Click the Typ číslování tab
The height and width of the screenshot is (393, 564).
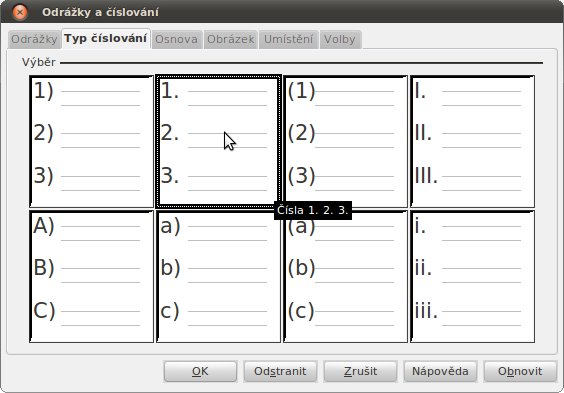click(106, 38)
